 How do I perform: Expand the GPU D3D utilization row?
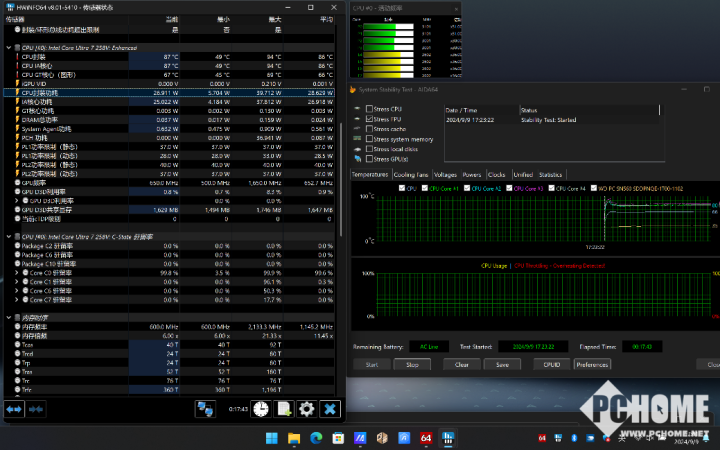[x=14, y=200]
